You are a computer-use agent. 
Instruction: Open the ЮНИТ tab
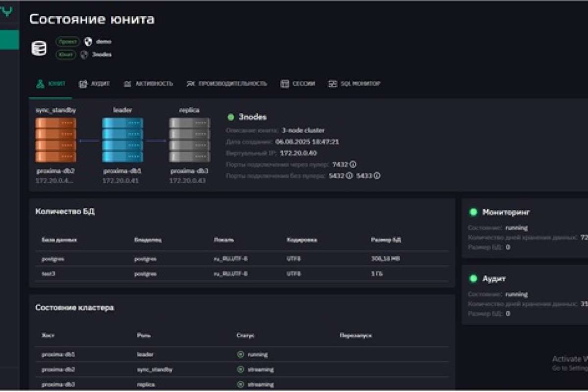pyautogui.click(x=51, y=84)
